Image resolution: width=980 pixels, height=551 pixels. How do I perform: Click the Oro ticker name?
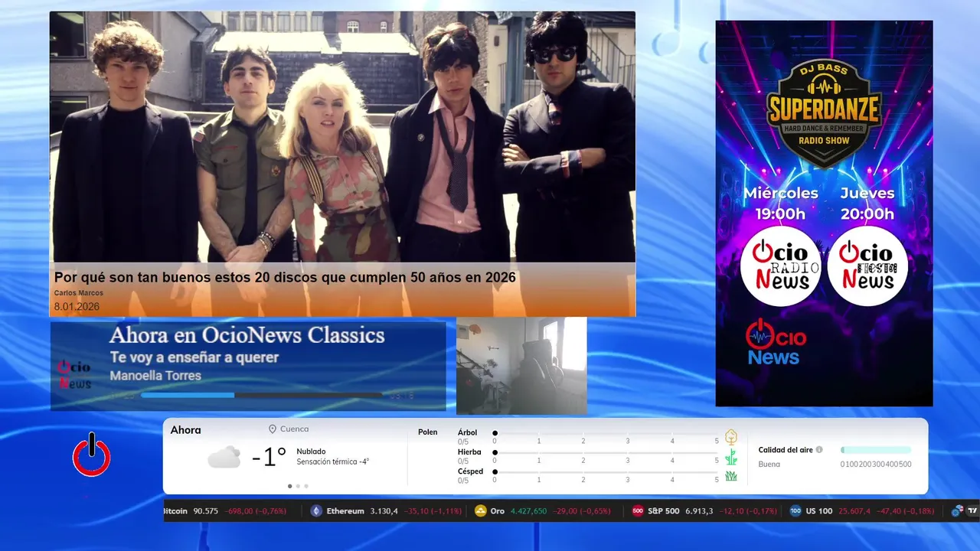(498, 511)
